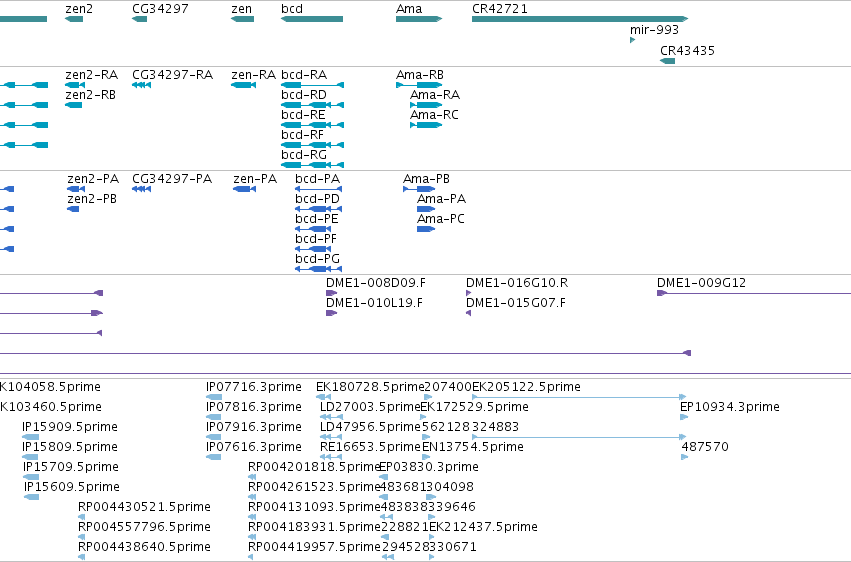Image resolution: width=851 pixels, height=562 pixels.
Task: Click the bcd gene arrow glyph
Action: tap(312, 19)
